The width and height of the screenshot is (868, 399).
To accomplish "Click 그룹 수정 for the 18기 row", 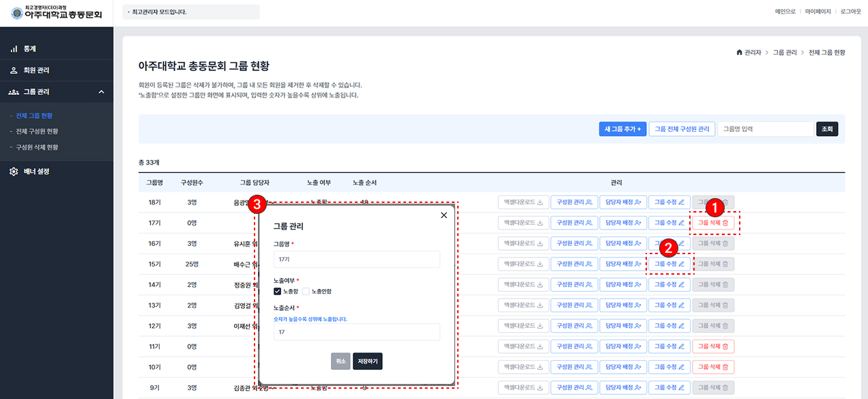I will [x=669, y=202].
